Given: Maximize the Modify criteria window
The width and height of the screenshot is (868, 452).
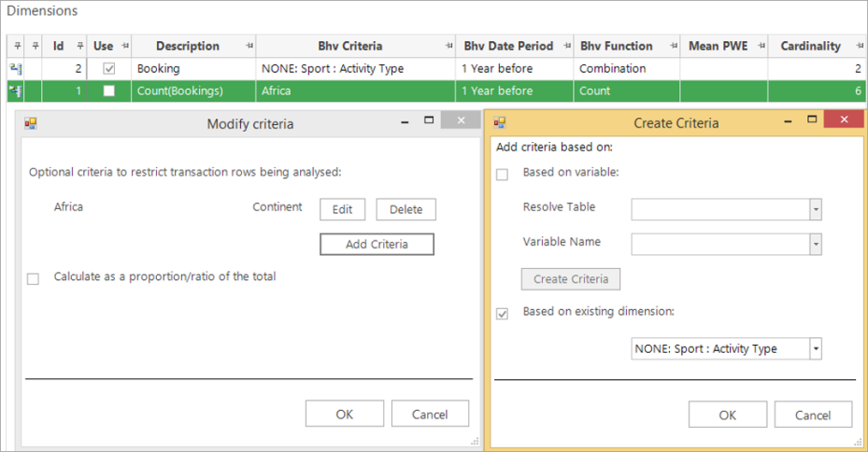Looking at the screenshot, I should 429,120.
